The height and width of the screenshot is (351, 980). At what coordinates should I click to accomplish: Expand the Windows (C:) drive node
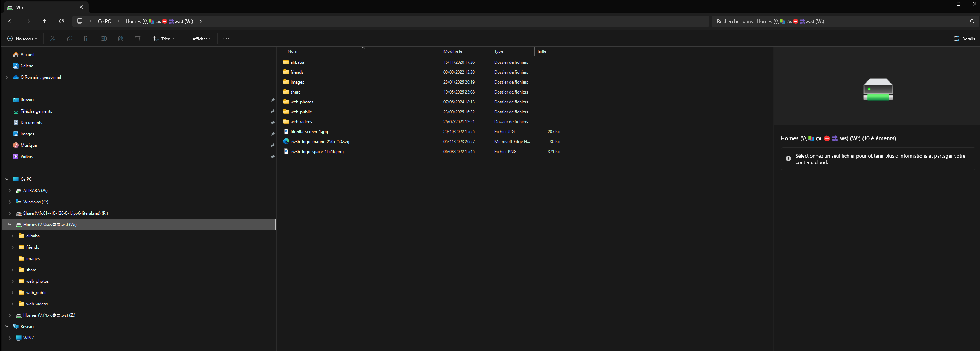[10, 202]
